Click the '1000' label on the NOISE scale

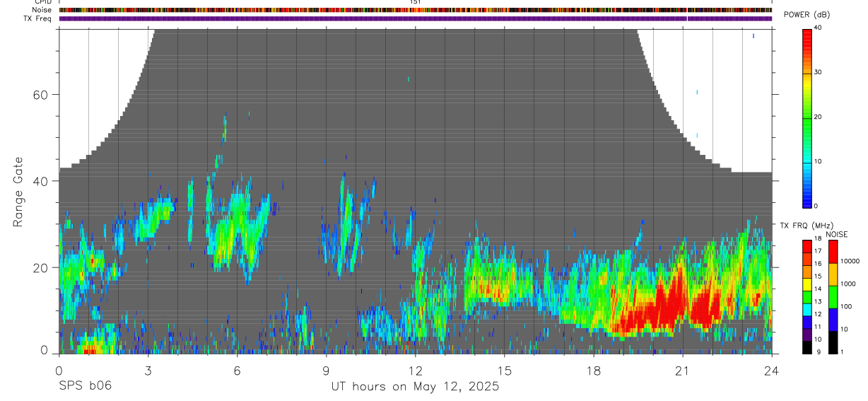click(x=847, y=284)
